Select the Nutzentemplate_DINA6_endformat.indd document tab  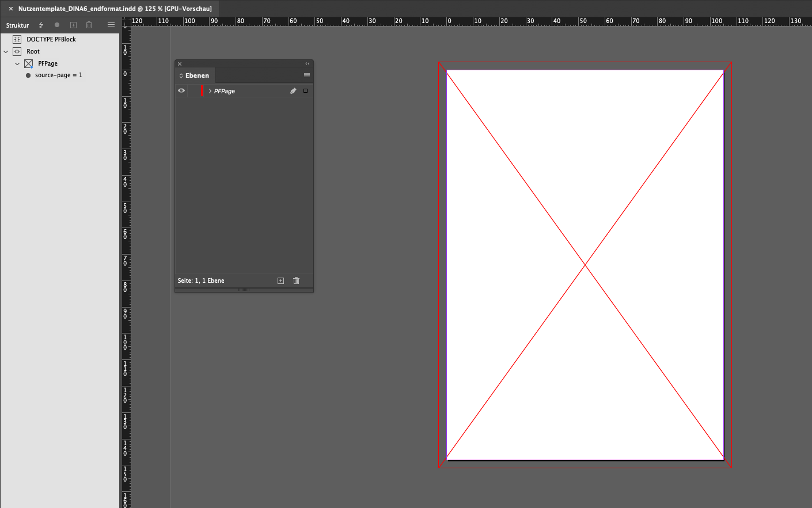pos(115,9)
